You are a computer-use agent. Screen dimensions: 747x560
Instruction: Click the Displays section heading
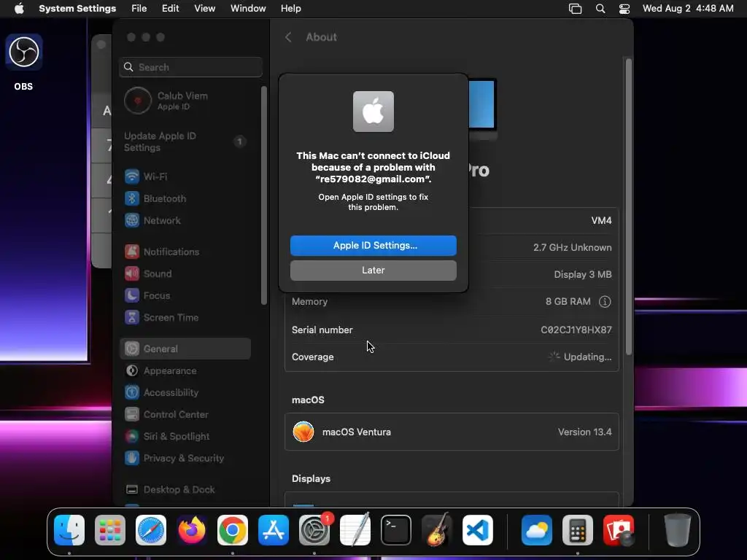pos(311,478)
